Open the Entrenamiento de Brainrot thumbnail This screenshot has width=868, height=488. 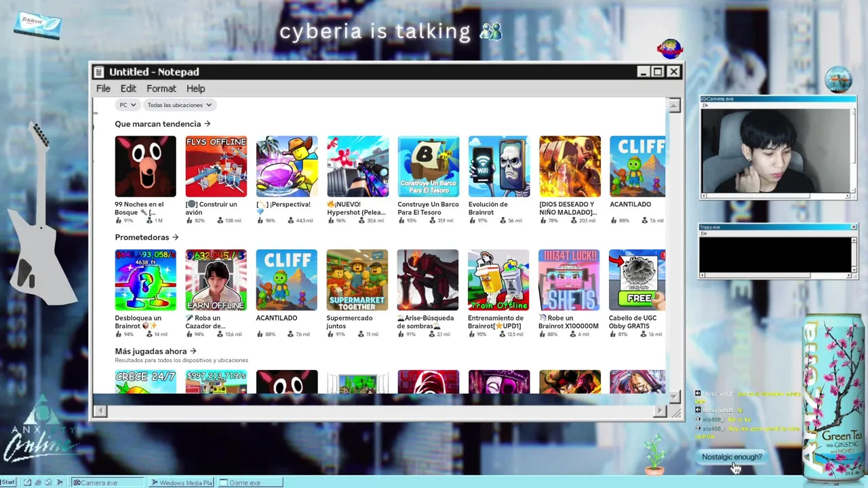pos(498,280)
